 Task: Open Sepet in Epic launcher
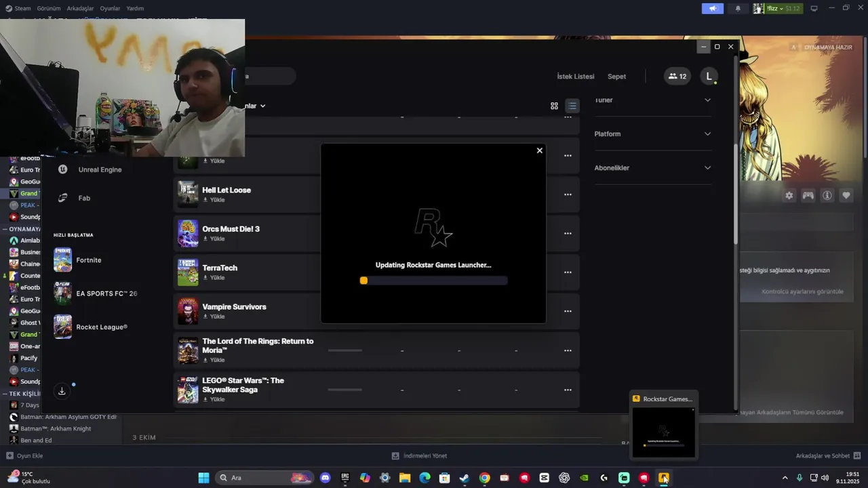[x=616, y=77]
